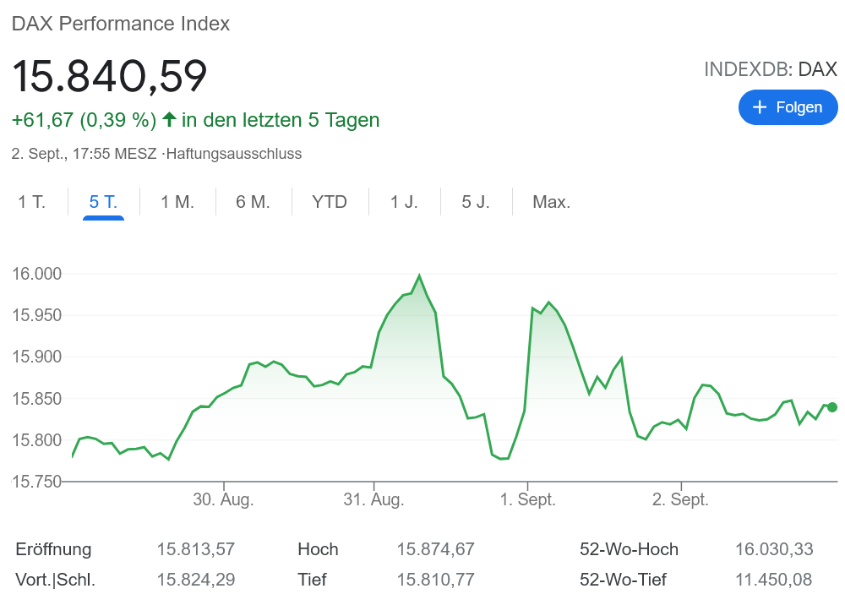Image resolution: width=845 pixels, height=616 pixels.
Task: Switch to the 1 M. chart range
Action: pyautogui.click(x=177, y=202)
